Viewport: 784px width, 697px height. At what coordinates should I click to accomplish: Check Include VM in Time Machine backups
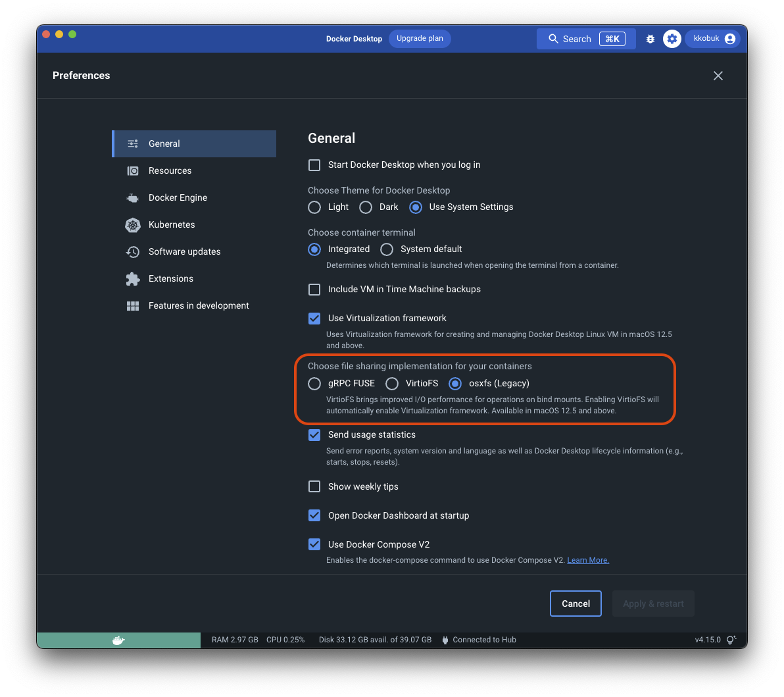(314, 289)
